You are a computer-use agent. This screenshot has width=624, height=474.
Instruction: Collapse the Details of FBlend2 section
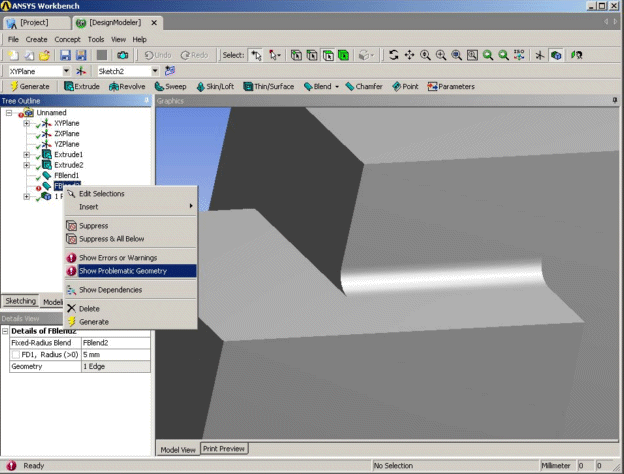click(6, 331)
